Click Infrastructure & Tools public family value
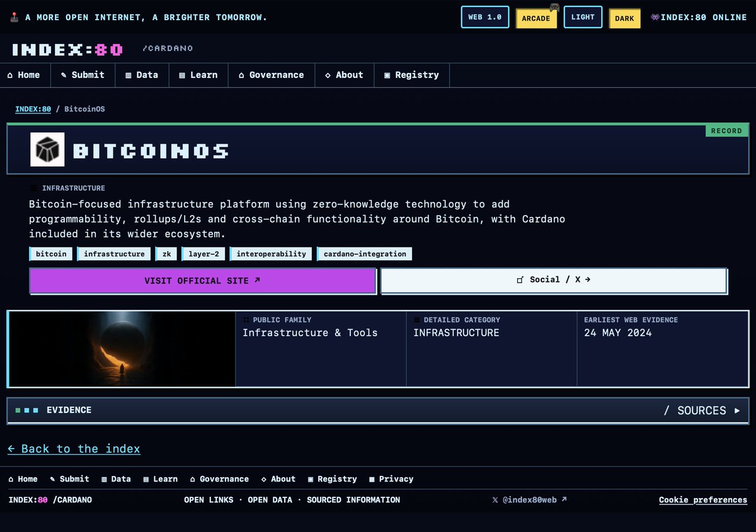Viewport: 756px width, 532px height. tap(310, 332)
